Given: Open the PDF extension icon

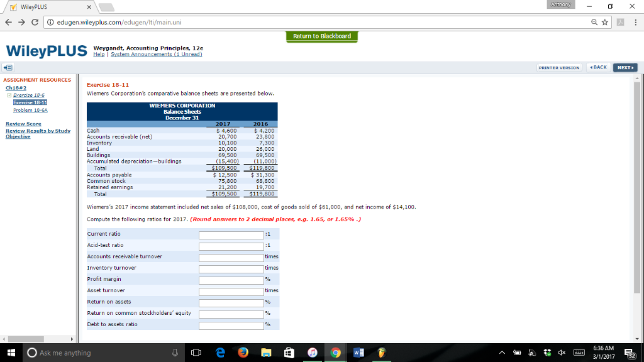Looking at the screenshot, I should [x=621, y=22].
